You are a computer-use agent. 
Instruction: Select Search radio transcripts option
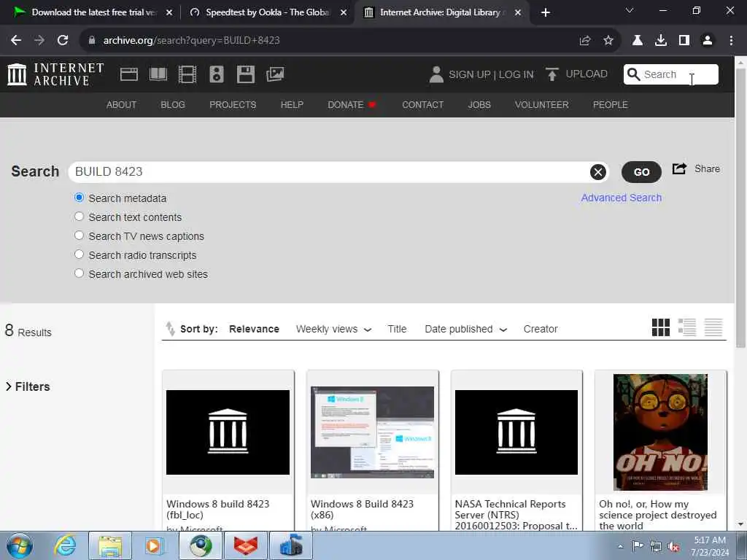[79, 254]
